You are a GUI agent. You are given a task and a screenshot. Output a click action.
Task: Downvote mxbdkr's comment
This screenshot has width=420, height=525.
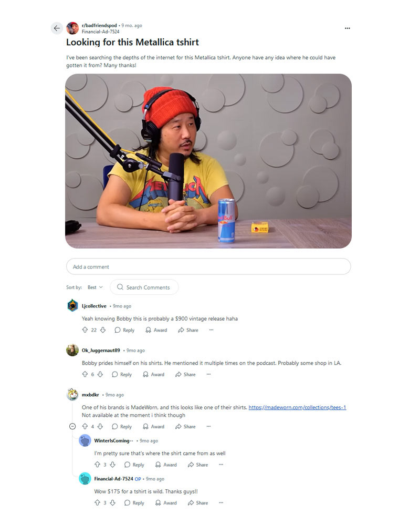point(100,427)
